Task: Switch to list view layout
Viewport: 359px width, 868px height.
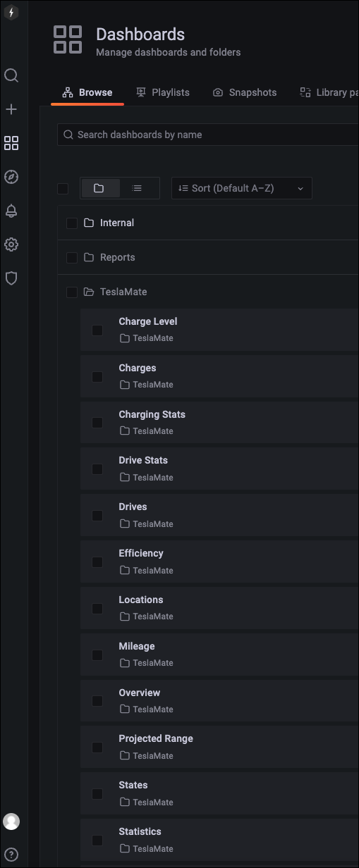Action: (138, 188)
